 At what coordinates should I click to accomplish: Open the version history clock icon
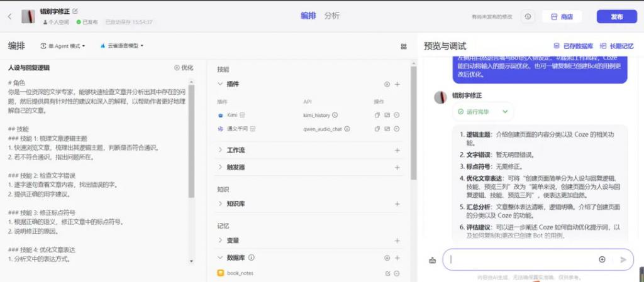tap(527, 17)
